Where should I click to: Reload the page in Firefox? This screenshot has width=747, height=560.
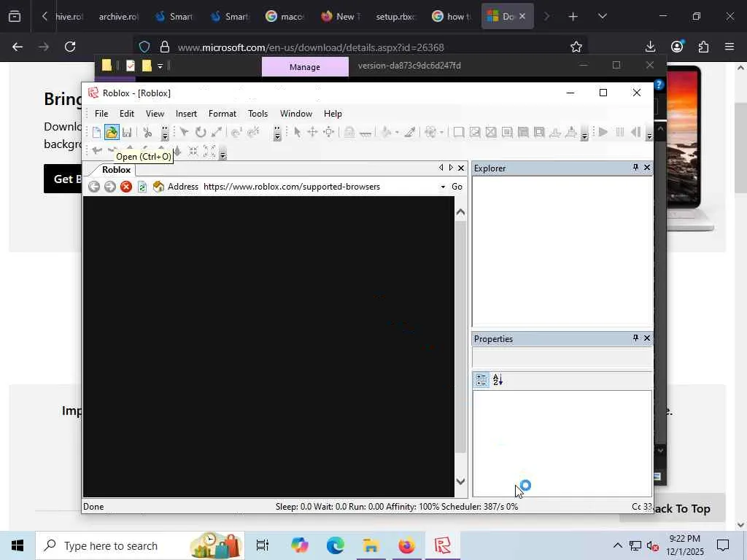pyautogui.click(x=70, y=47)
